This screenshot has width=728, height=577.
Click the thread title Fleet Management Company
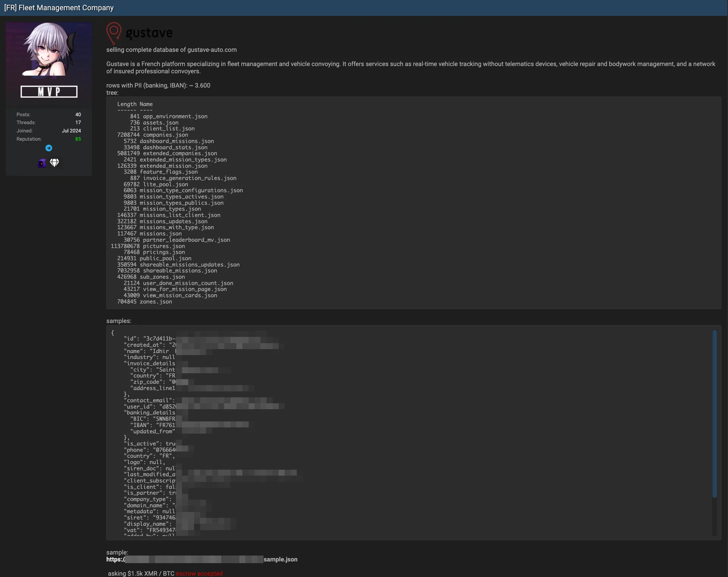tap(59, 8)
